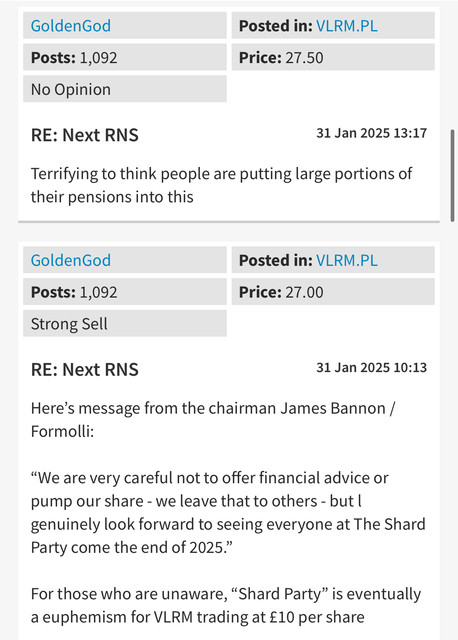Click the Price 27.50 field
The width and height of the screenshot is (458, 640).
tap(333, 58)
